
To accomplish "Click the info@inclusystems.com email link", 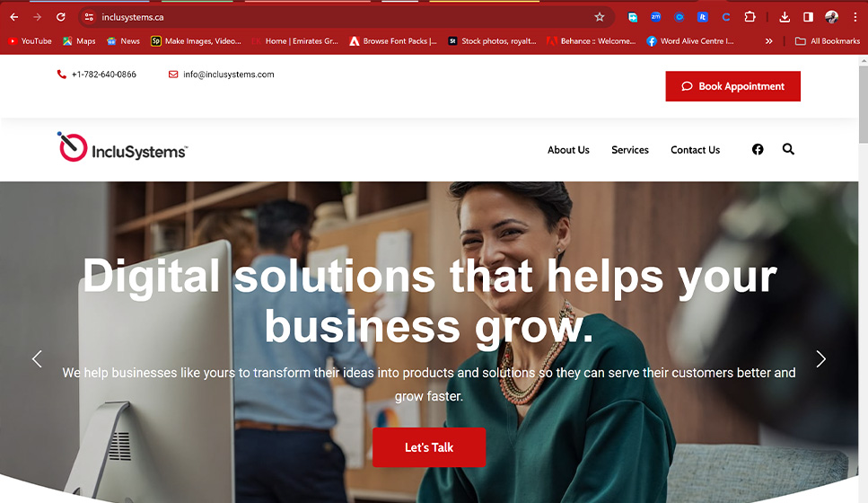I will point(229,75).
